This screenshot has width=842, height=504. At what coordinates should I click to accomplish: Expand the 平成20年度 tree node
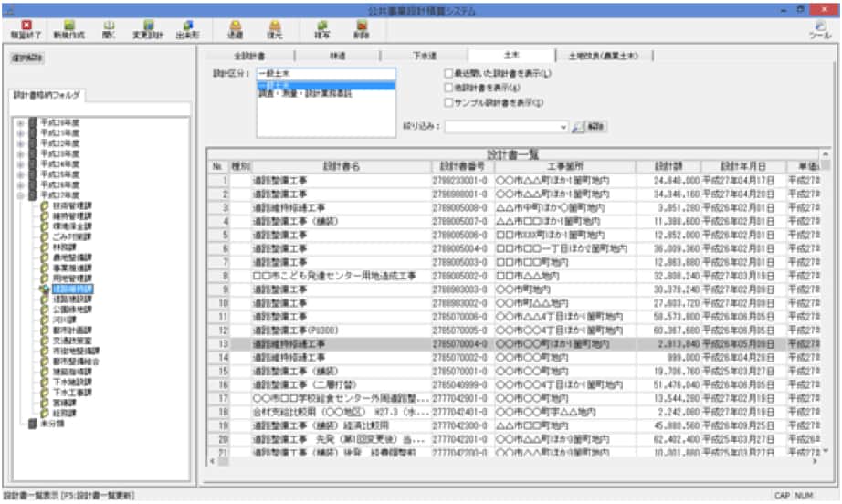pyautogui.click(x=20, y=123)
